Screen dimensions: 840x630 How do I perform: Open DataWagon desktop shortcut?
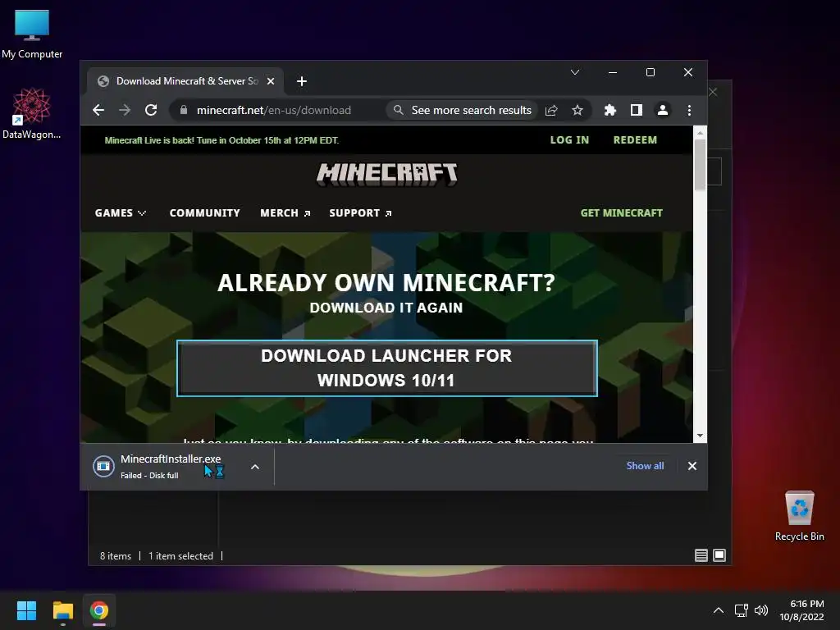32,113
